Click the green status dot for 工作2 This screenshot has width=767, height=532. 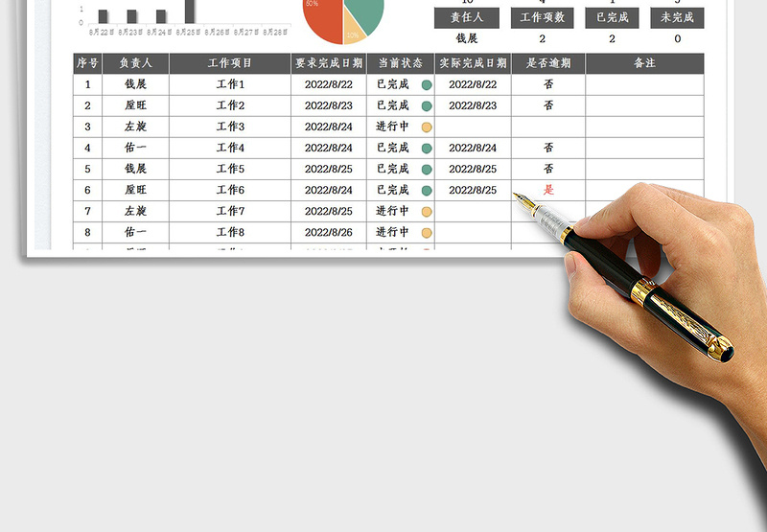point(427,105)
